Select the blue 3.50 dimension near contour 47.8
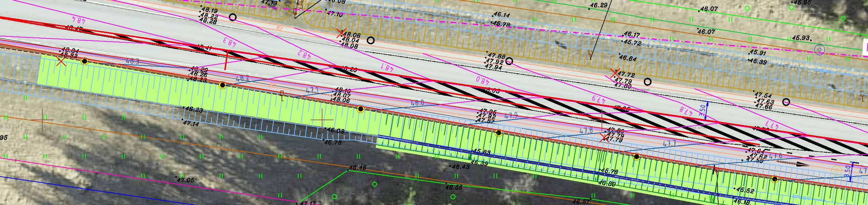The image size is (868, 205). coord(703,111)
